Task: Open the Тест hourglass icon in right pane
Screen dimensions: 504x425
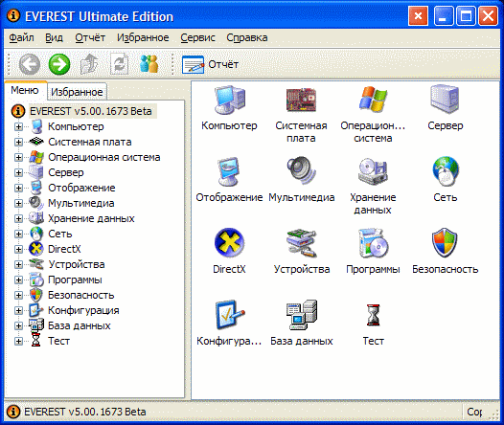Action: pyautogui.click(x=373, y=315)
